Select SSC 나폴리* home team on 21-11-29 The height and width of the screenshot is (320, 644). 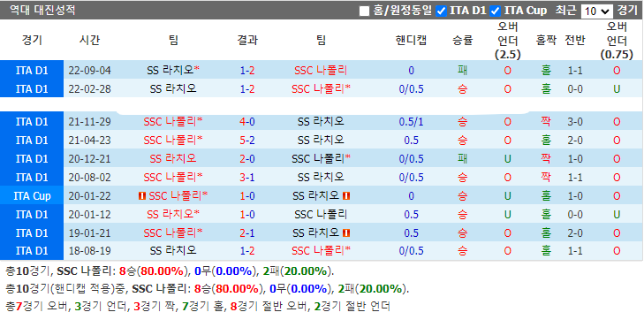(173, 122)
